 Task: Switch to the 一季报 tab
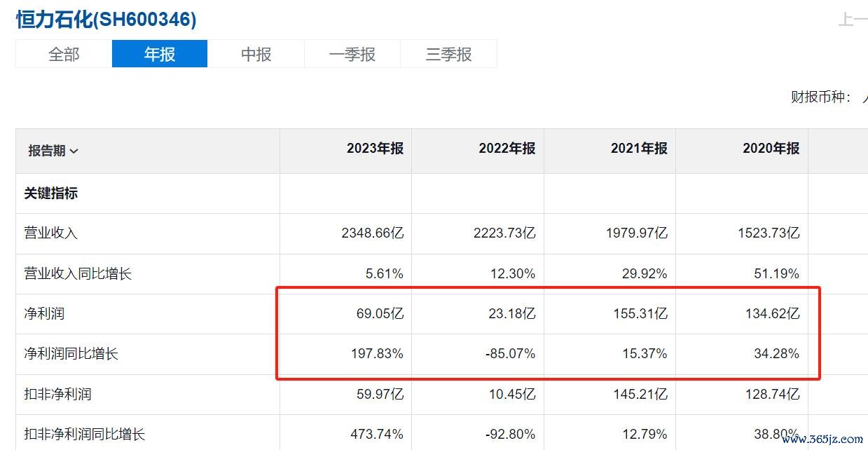[x=352, y=54]
